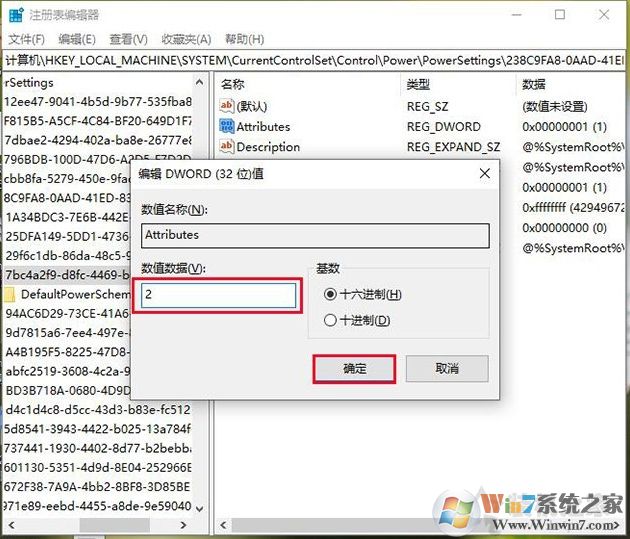This screenshot has height=539, width=630.
Task: Click the 0x00000000 (0) data cell
Action: 565,228
